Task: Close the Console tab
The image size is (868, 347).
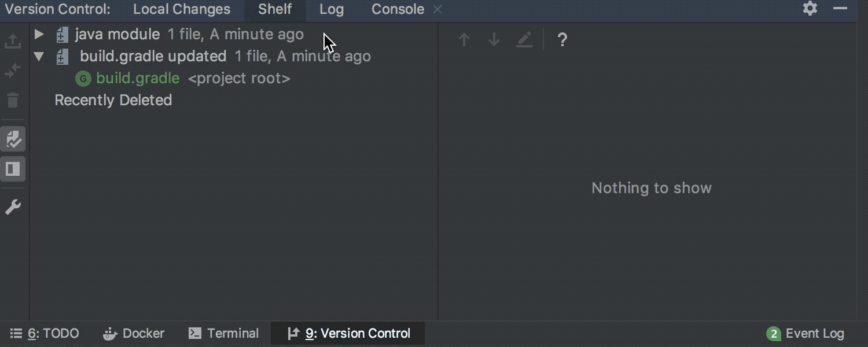Action: 438,9
